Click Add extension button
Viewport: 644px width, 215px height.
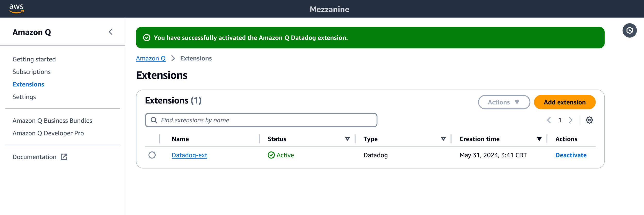tap(565, 102)
